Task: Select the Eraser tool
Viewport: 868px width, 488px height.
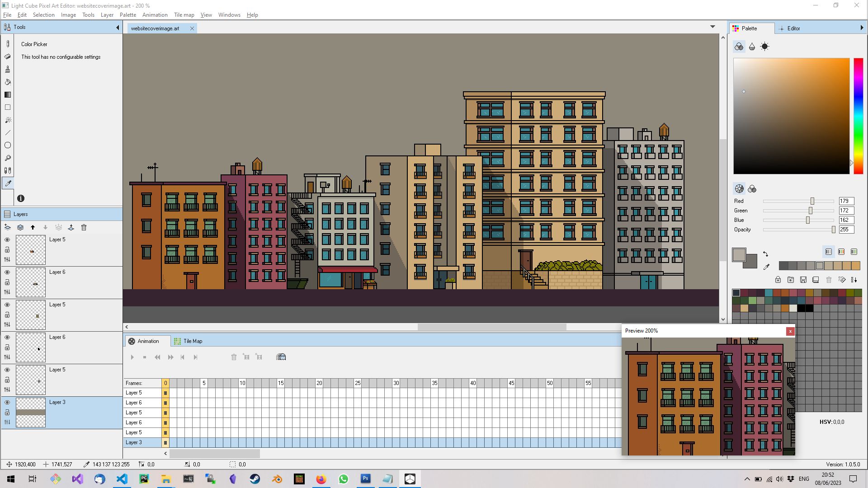Action: coord(8,56)
